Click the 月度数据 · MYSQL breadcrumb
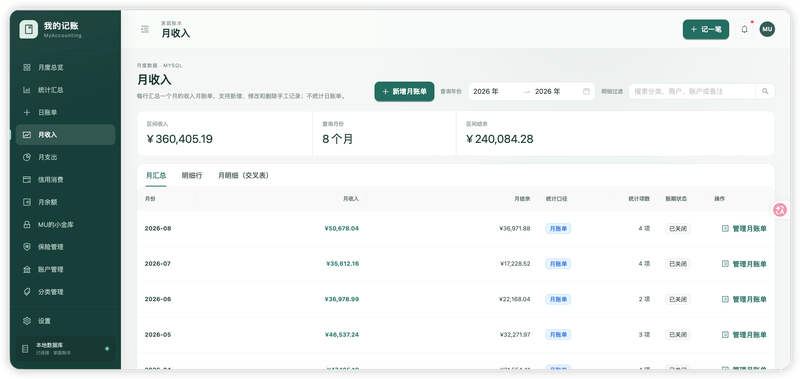This screenshot has height=379, width=800. (x=159, y=66)
